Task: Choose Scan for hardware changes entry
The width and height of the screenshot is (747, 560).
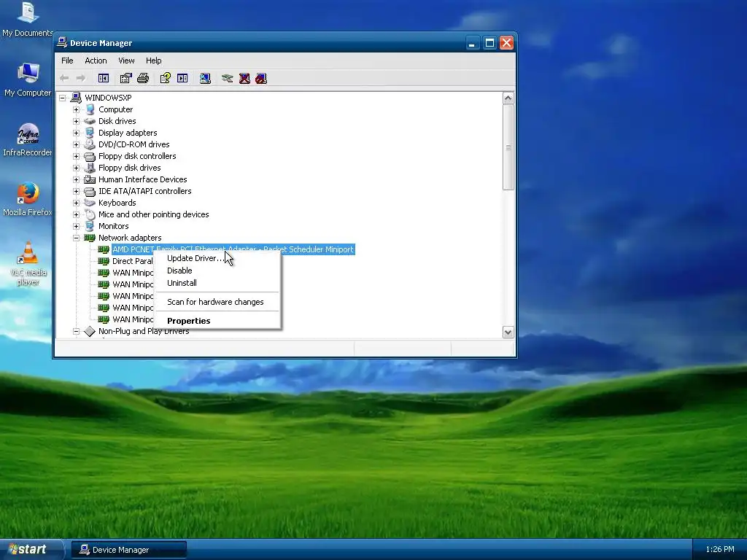Action: tap(217, 302)
